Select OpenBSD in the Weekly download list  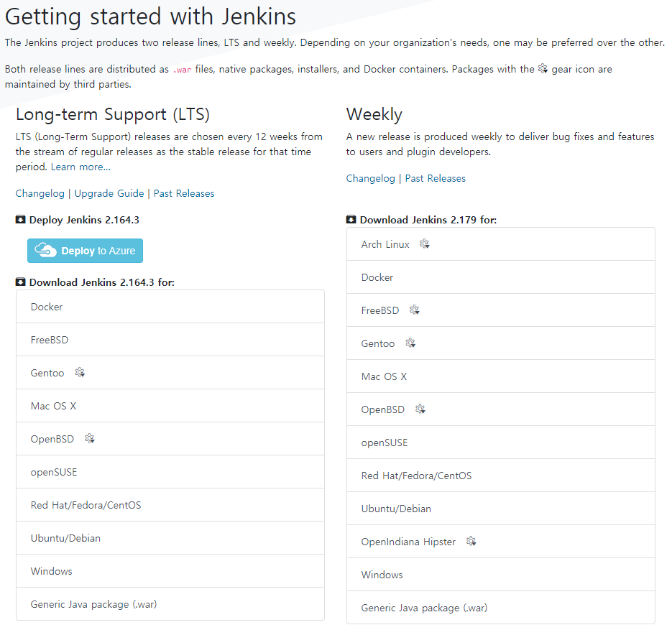501,409
